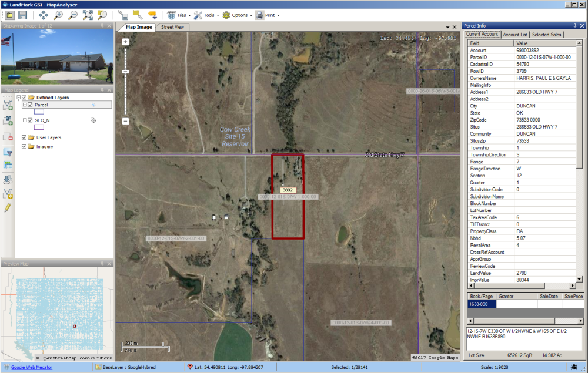Uncheck the Parcel layer checkbox
588x373 pixels.
31,105
